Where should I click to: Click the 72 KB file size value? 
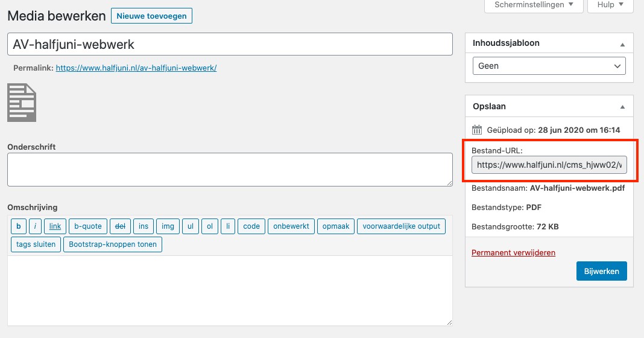coord(548,226)
